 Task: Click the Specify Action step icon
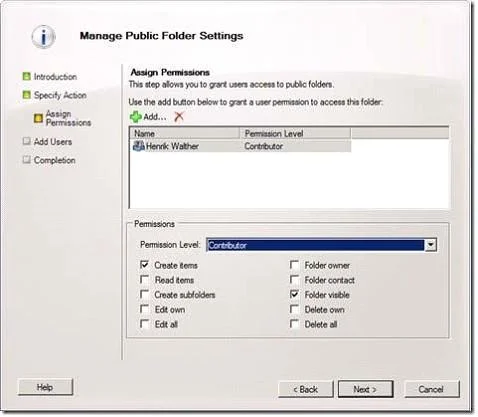26,95
